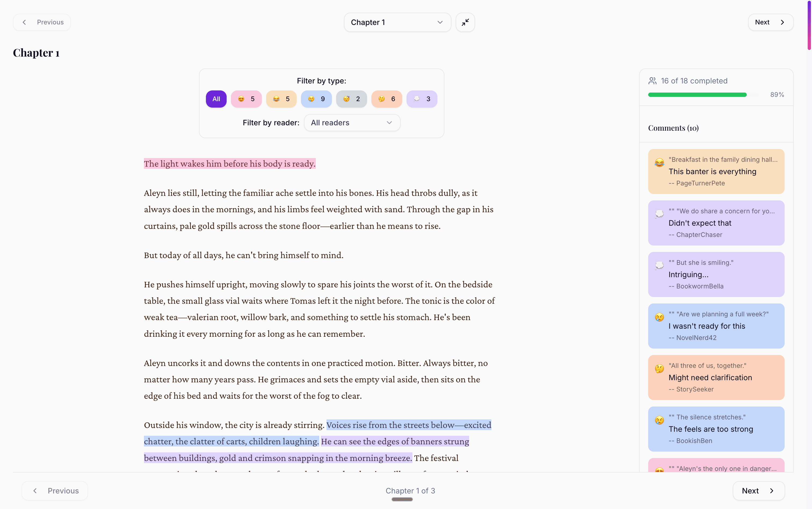Click the 89% completion progress bar
812x509 pixels.
pos(697,95)
